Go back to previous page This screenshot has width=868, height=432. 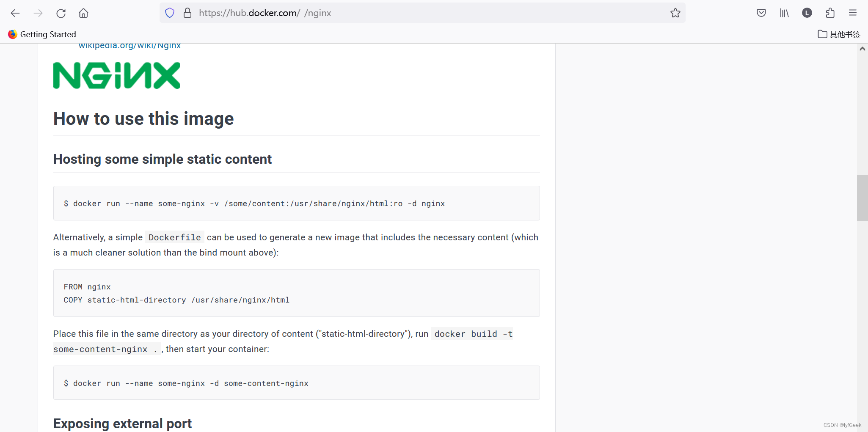pos(15,13)
